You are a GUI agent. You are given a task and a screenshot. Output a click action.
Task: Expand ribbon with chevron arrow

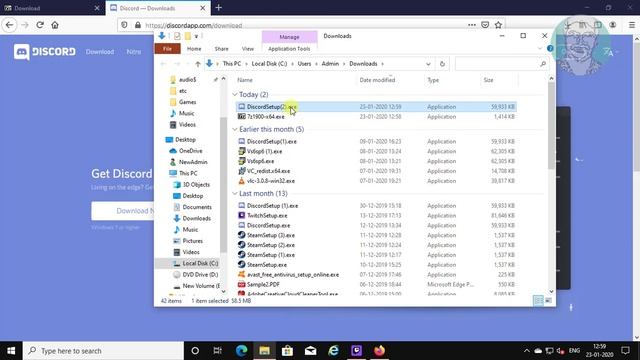pyautogui.click(x=540, y=49)
